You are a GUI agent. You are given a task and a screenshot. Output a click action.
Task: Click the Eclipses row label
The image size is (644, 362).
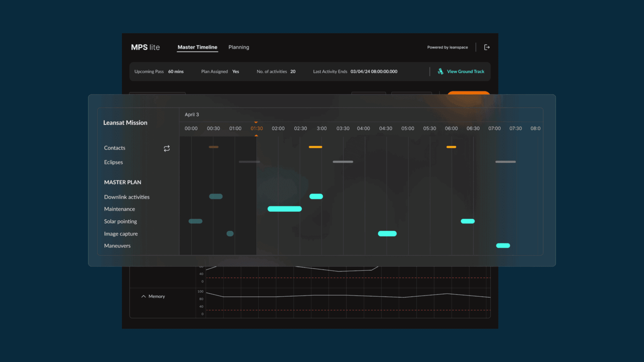click(x=113, y=162)
